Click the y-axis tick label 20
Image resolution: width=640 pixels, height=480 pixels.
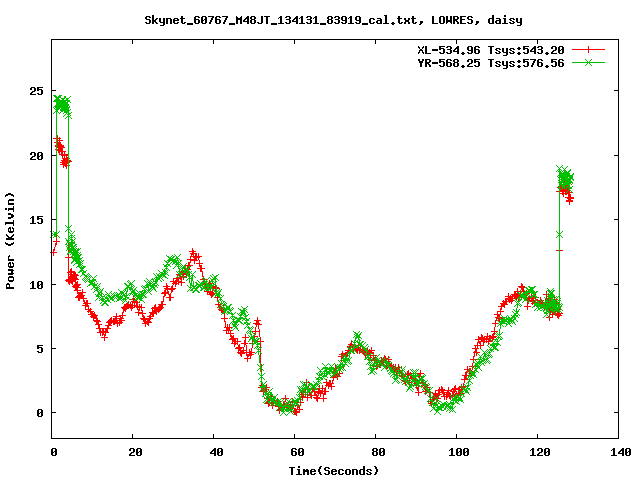[x=36, y=156]
